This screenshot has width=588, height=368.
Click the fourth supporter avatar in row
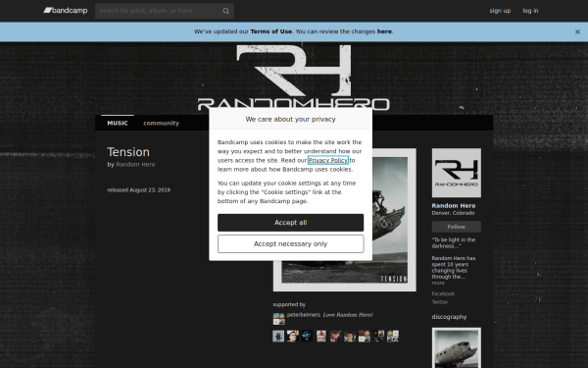coord(321,336)
